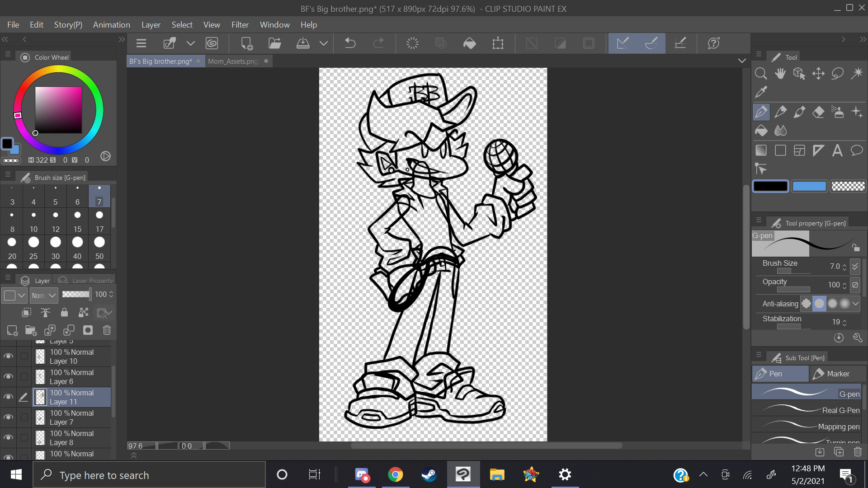Click the blue sub color swatch
The height and width of the screenshot is (488, 868).
click(809, 186)
